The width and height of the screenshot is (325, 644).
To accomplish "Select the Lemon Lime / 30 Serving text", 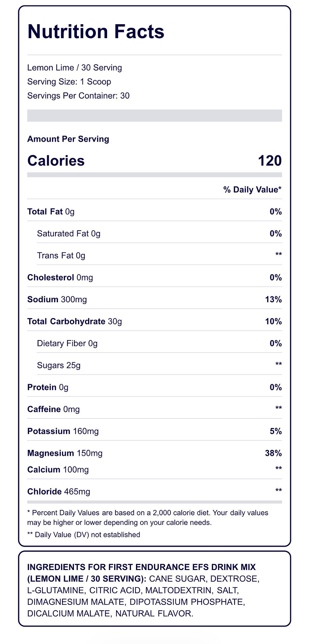I will (x=75, y=68).
